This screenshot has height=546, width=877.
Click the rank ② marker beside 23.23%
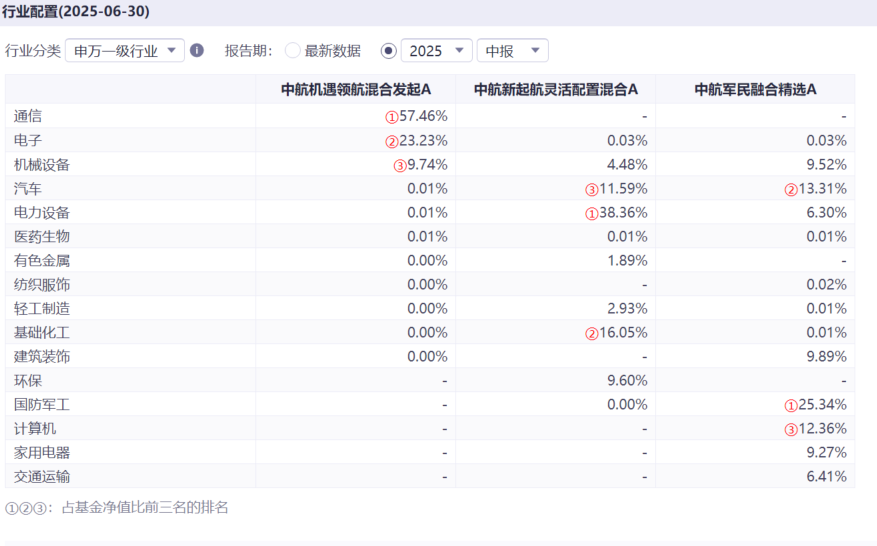[x=392, y=141]
